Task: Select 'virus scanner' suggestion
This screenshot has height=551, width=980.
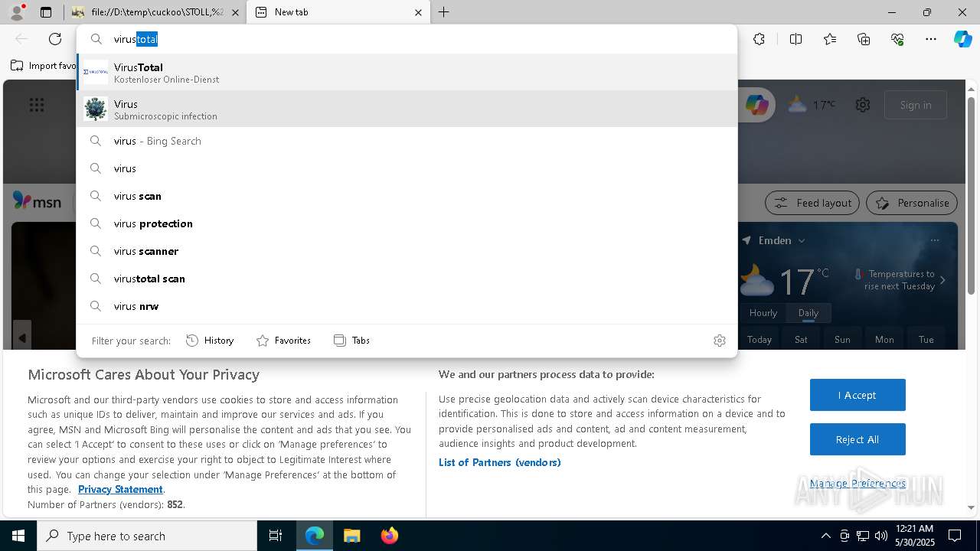Action: point(407,251)
